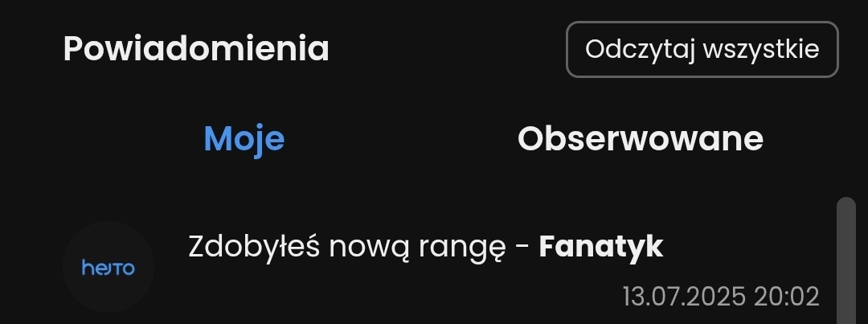The height and width of the screenshot is (324, 868).
Task: Click the notification date 13.07.2025
Action: click(683, 297)
